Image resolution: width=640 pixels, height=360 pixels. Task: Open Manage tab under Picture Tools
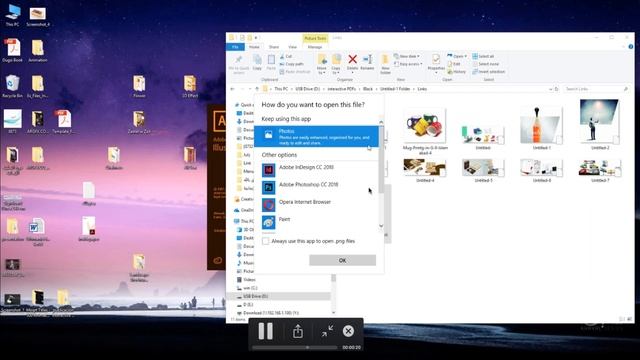pos(315,47)
